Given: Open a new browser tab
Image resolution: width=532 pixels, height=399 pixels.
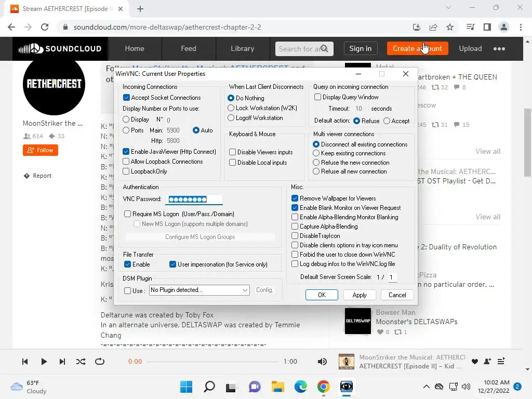Looking at the screenshot, I should [x=140, y=9].
